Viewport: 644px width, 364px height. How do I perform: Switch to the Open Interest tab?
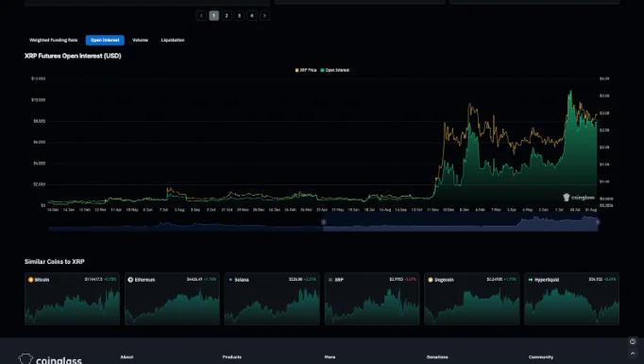point(105,40)
